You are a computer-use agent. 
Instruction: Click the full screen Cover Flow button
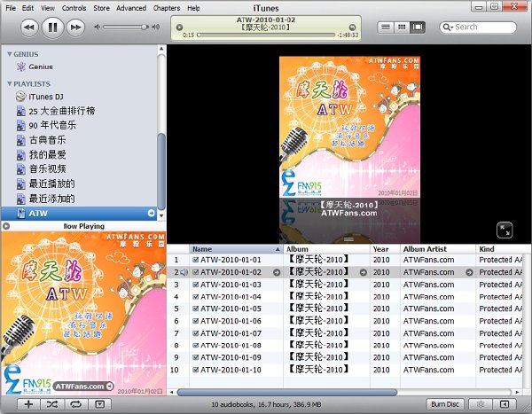505,230
